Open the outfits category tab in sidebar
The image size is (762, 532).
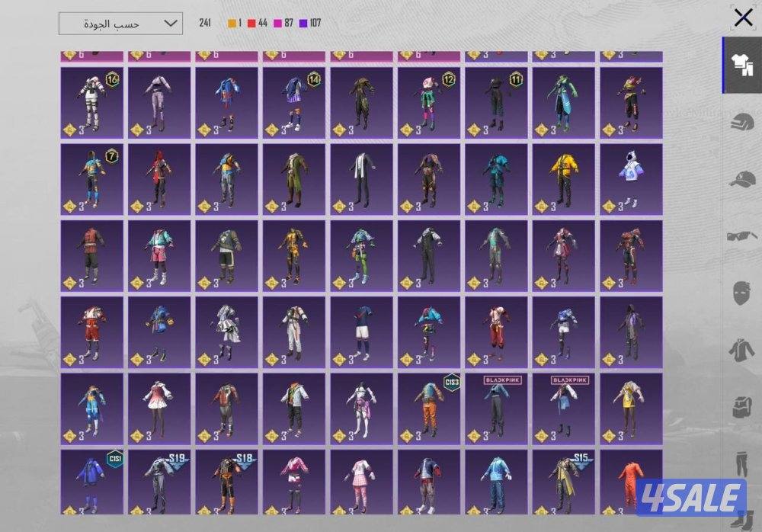point(738,66)
